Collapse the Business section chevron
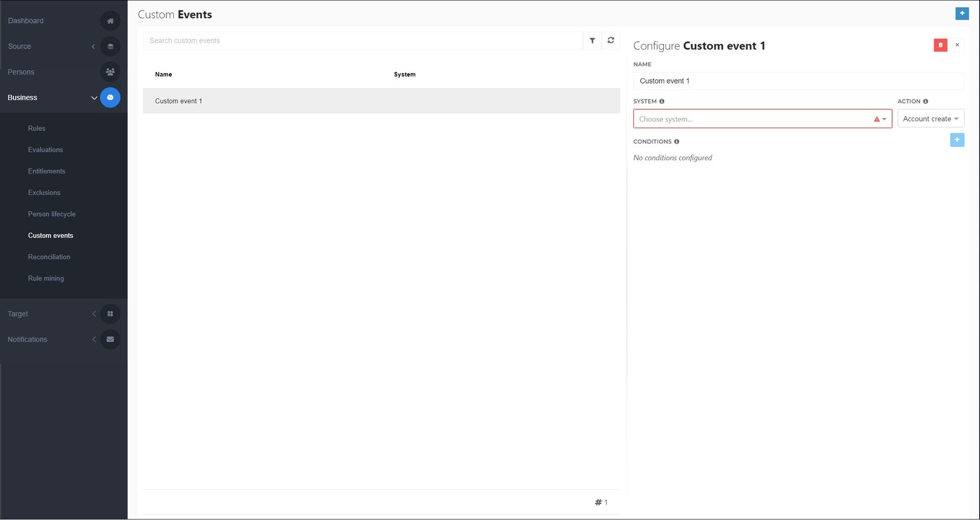 click(x=94, y=97)
